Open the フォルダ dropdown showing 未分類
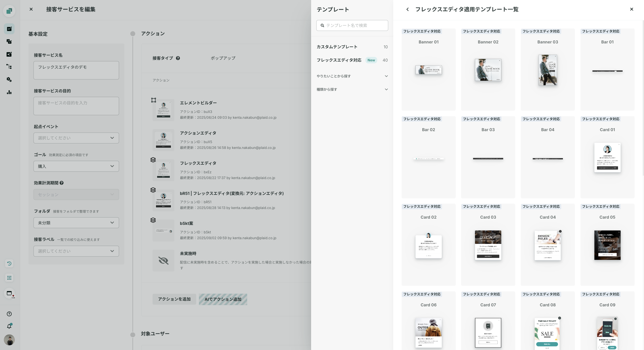 76,222
